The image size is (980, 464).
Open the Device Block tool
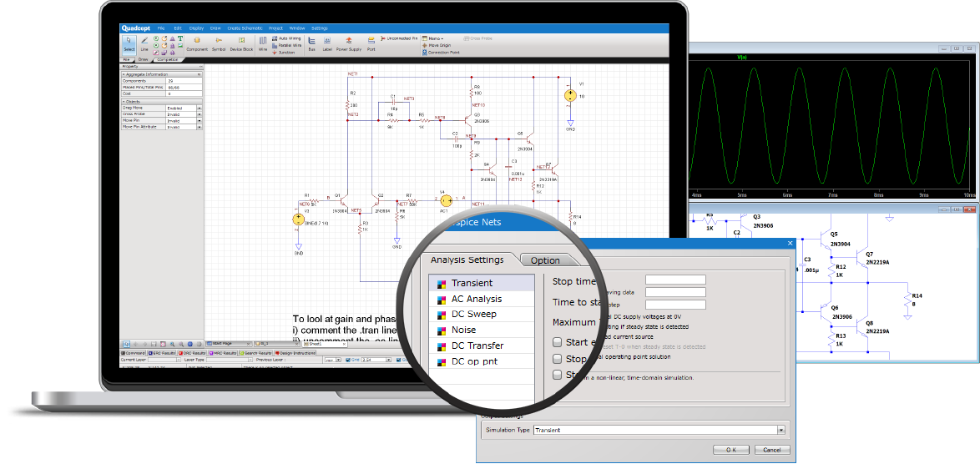tap(241, 42)
